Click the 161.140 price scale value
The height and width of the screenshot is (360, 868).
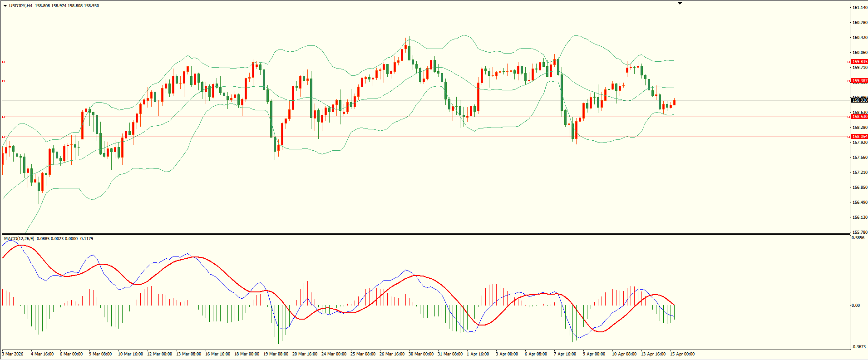859,8
